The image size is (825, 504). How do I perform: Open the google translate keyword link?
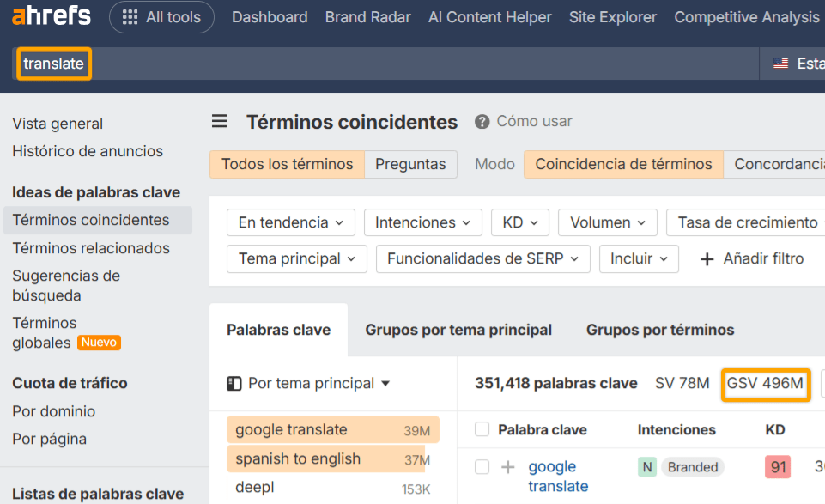pos(558,475)
